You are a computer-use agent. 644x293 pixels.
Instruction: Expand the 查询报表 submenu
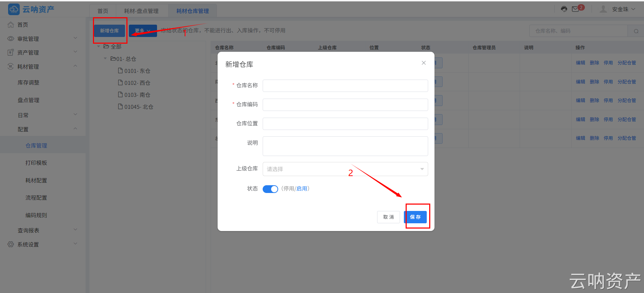tap(75, 230)
